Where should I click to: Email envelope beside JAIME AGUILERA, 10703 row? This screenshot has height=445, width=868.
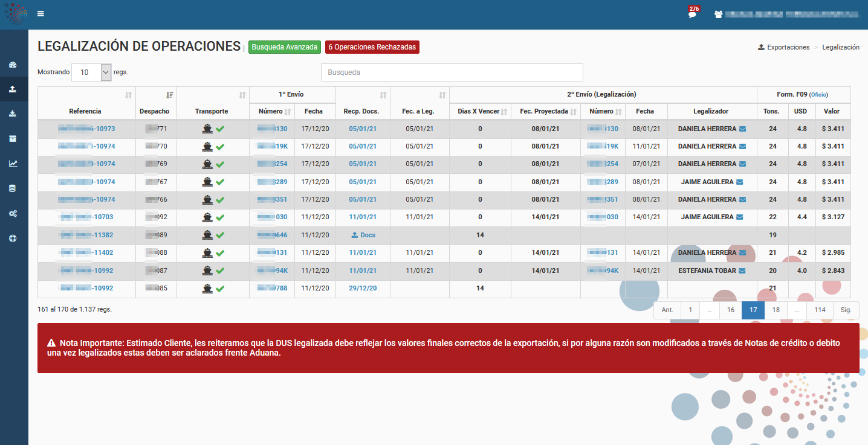pos(740,217)
